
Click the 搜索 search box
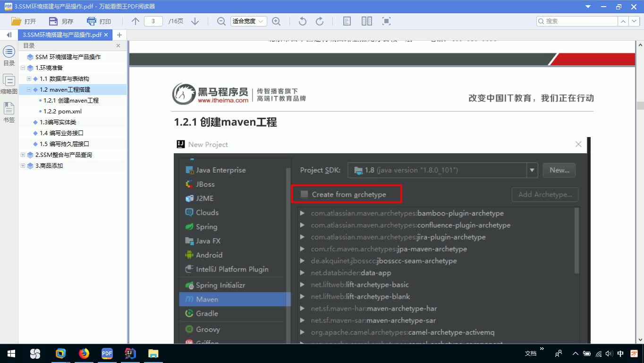577,21
